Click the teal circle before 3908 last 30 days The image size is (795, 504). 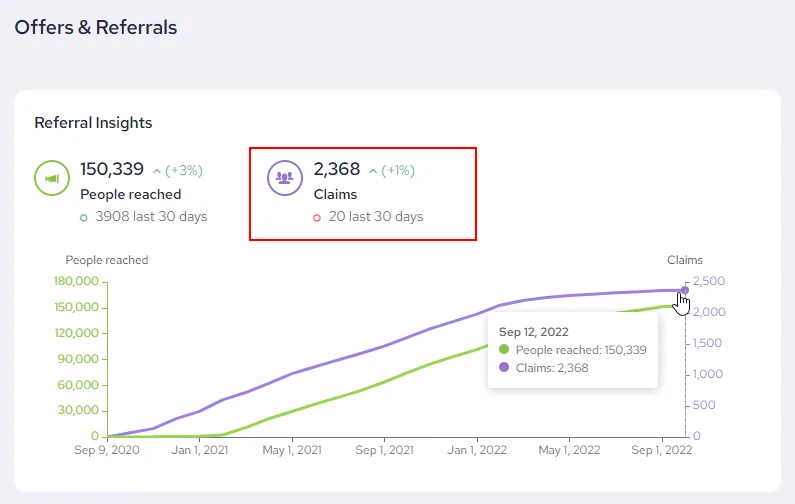tap(84, 218)
